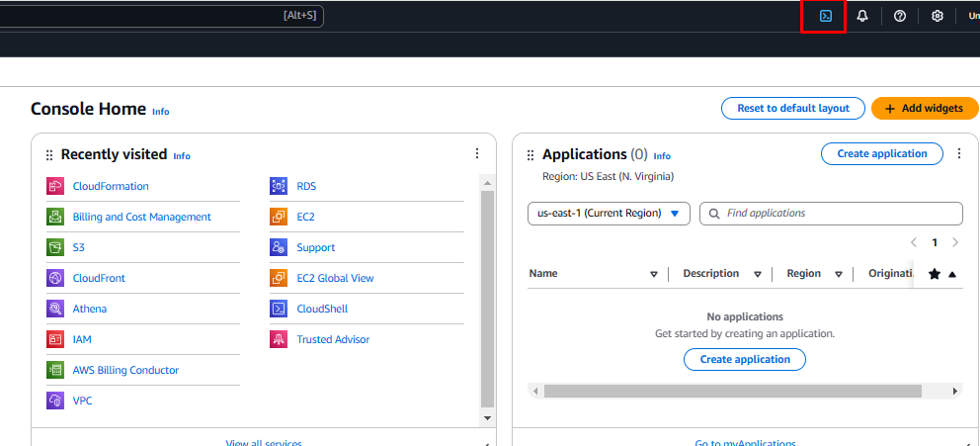Open the settings gear icon
Image resolution: width=980 pixels, height=446 pixels.
938,16
